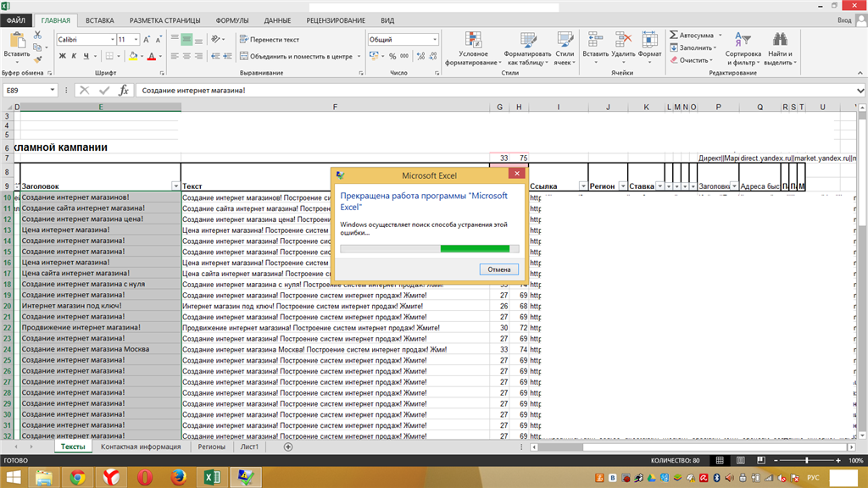Click the fill color bucket icon
Viewport: 868px width, 488px height.
pyautogui.click(x=133, y=56)
